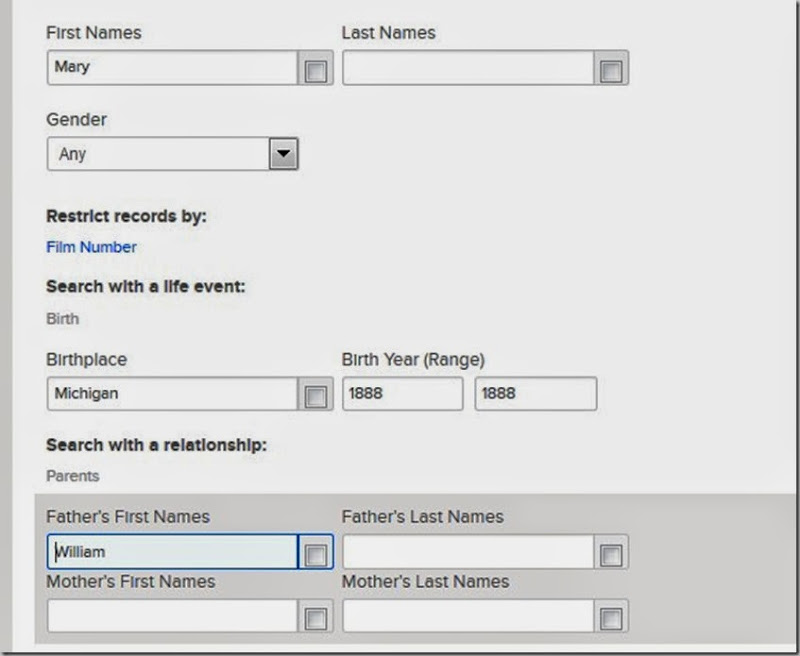Focus Father's First Names field with William
Viewport: 800px width, 656px height.
pos(172,551)
